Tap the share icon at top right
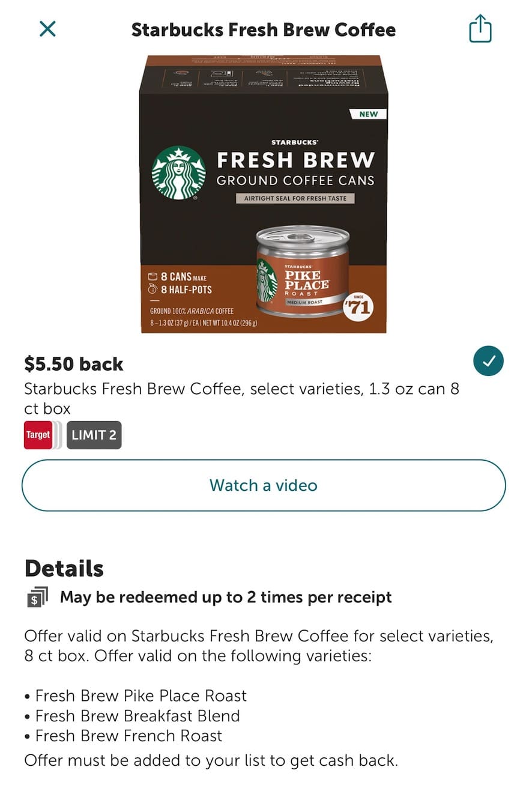The image size is (532, 788). [x=480, y=29]
